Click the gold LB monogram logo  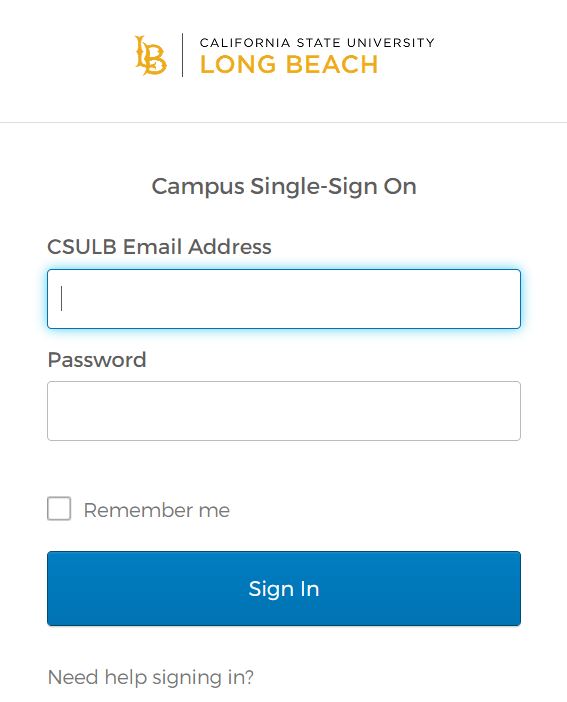(x=150, y=56)
